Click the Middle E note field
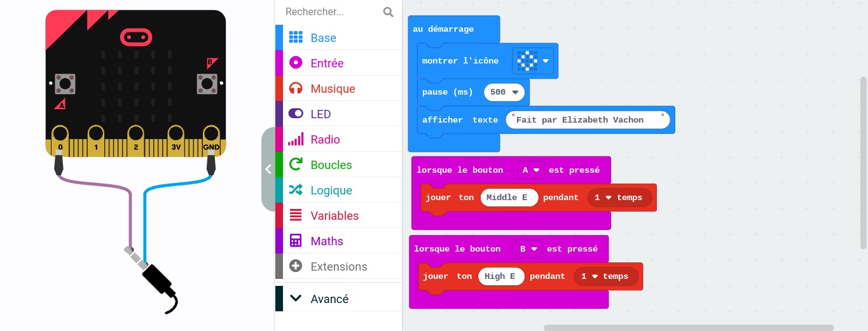The width and height of the screenshot is (868, 331). 509,198
